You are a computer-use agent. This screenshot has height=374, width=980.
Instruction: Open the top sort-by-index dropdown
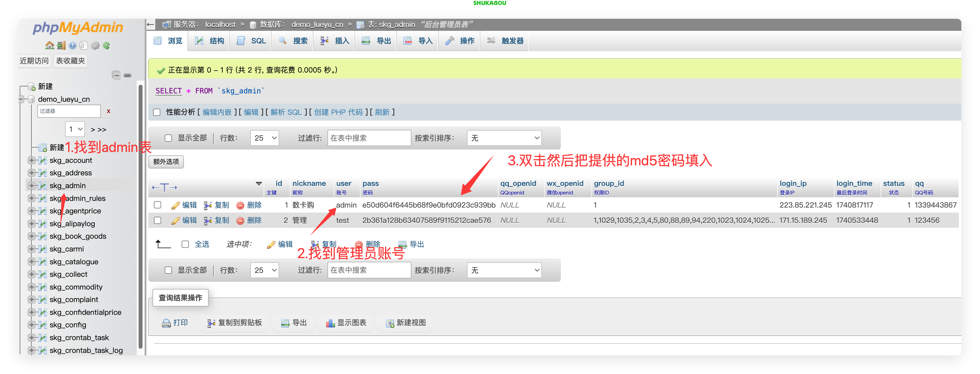[x=504, y=138]
